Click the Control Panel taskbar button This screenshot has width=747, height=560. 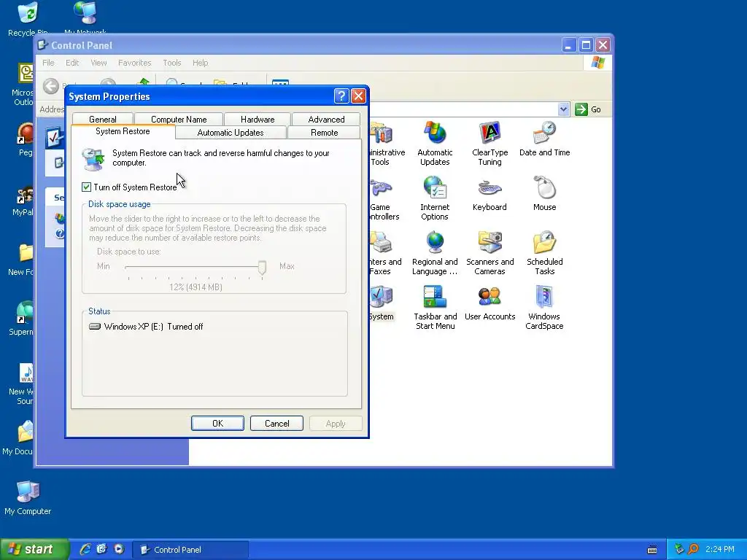pos(190,550)
